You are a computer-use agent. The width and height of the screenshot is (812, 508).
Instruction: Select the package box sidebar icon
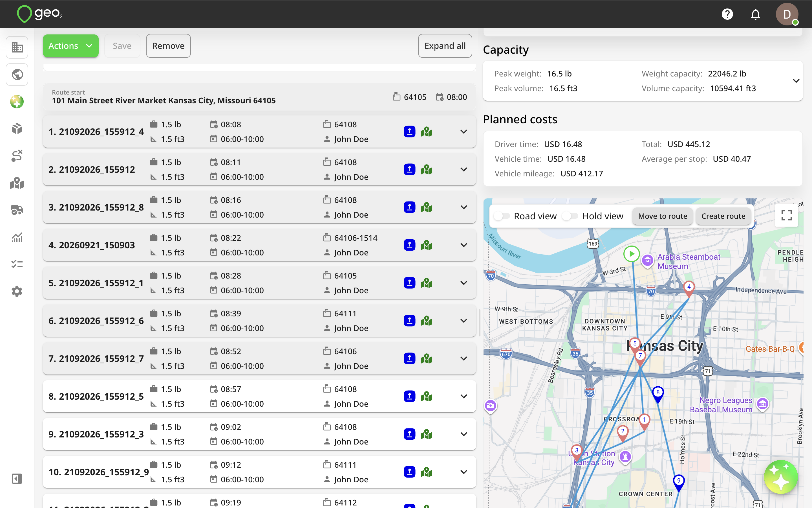[x=17, y=129]
